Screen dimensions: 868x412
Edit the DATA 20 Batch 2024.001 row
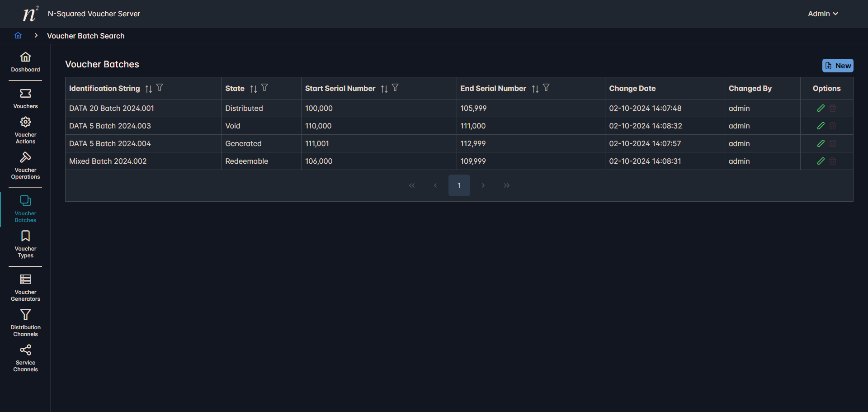click(821, 109)
